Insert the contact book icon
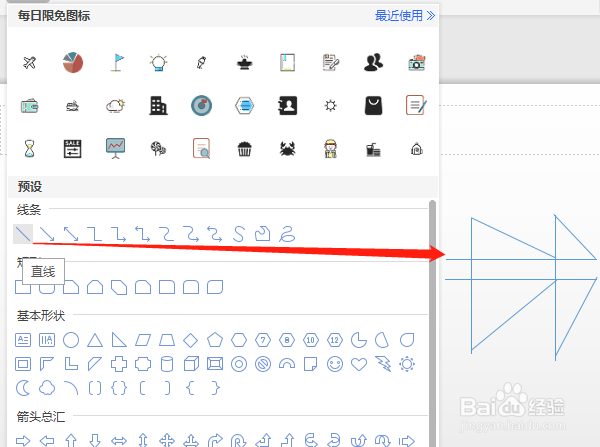This screenshot has height=447, width=600. coord(287,106)
